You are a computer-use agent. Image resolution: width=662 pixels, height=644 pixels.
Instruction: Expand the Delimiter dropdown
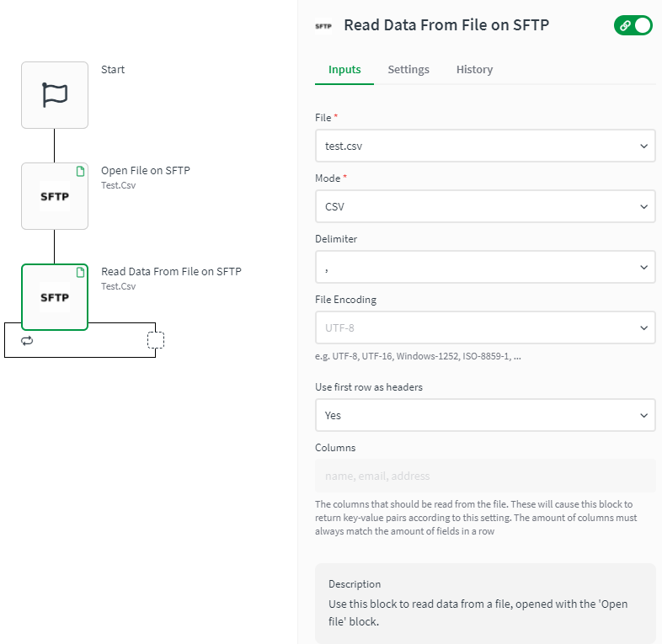click(485, 267)
